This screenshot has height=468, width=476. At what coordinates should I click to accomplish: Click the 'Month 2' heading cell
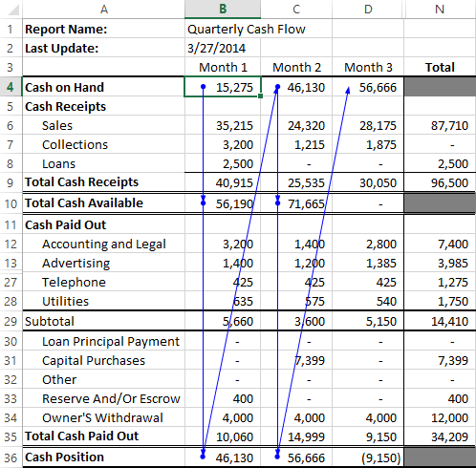(x=296, y=67)
